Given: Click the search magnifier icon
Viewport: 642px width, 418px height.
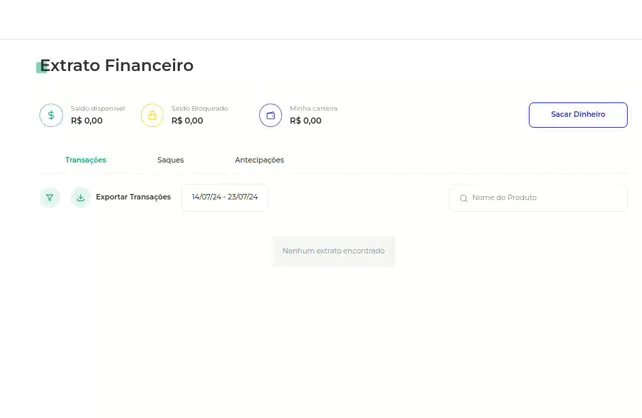Looking at the screenshot, I should click(x=463, y=198).
